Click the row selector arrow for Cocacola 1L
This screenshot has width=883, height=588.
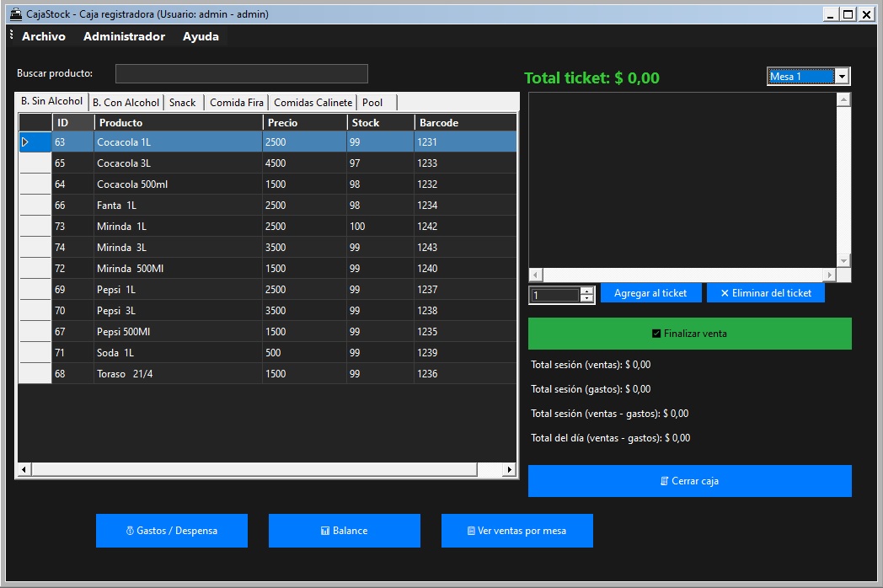pos(25,142)
